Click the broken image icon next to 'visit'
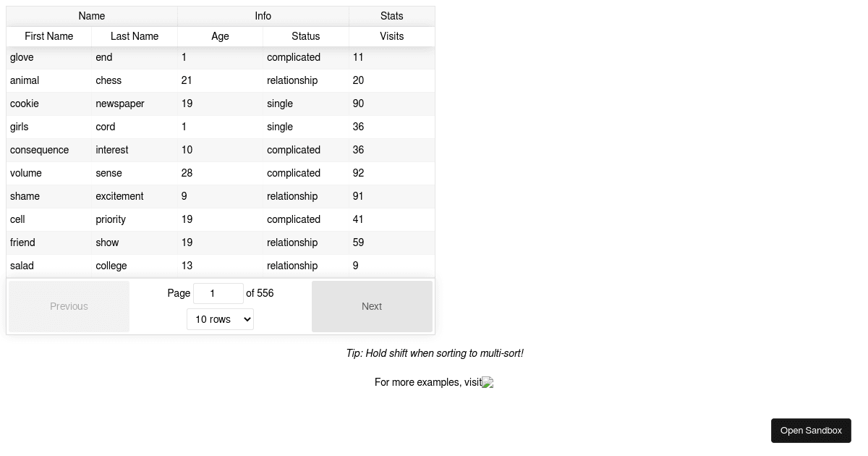 [x=487, y=382]
